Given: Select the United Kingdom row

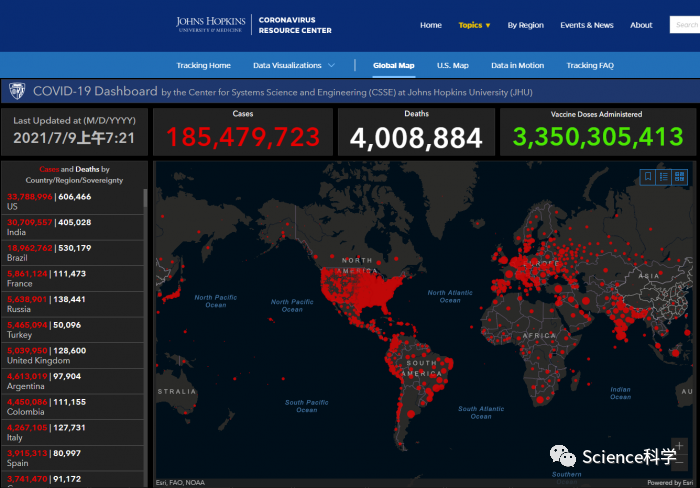Looking at the screenshot, I should 72,355.
